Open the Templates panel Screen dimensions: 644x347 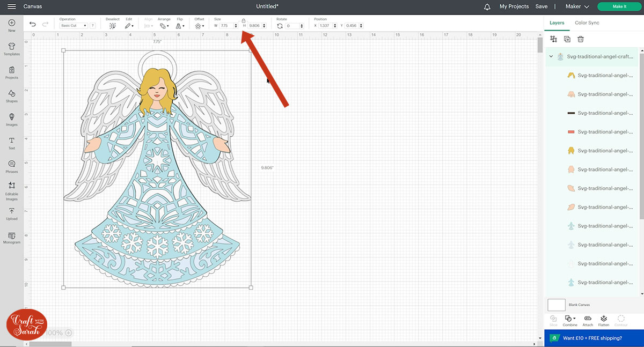(x=12, y=49)
